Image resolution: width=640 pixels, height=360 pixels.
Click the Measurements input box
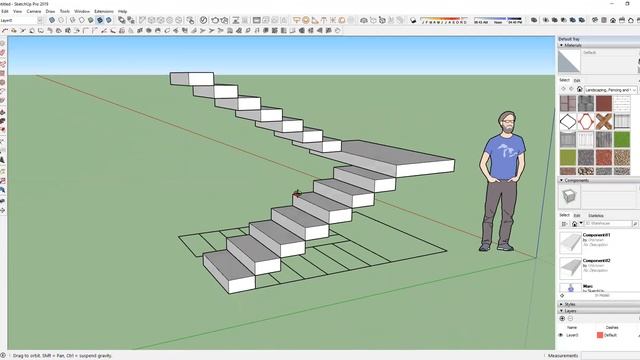pyautogui.click(x=610, y=356)
